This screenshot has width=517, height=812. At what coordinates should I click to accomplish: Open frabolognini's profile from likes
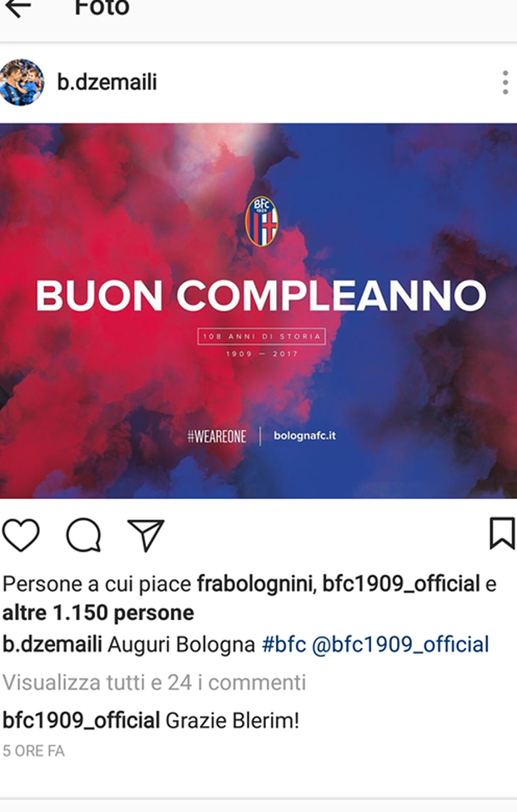click(256, 584)
